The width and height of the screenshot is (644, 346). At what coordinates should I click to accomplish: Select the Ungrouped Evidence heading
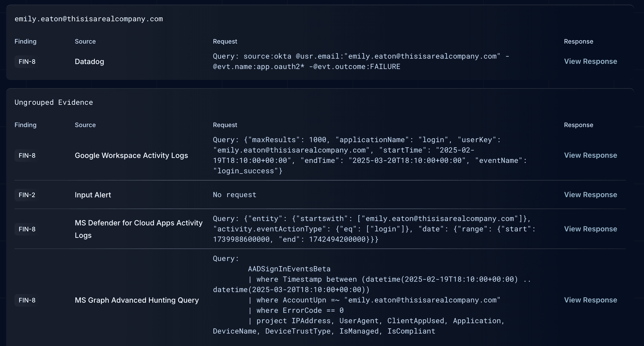(54, 102)
